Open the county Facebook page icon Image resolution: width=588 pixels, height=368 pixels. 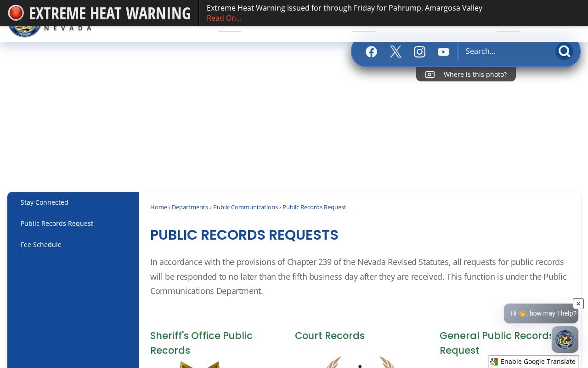coord(371,52)
